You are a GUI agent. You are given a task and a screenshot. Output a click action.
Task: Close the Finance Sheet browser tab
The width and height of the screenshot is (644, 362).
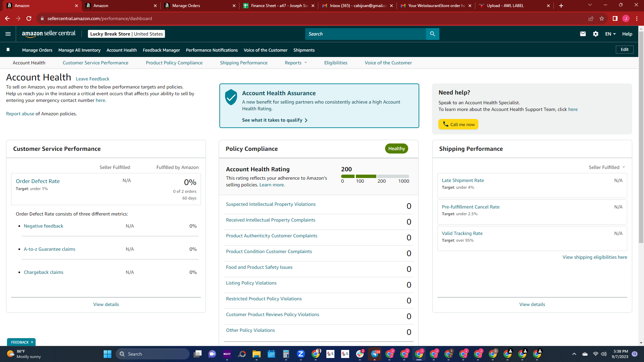[x=313, y=6]
